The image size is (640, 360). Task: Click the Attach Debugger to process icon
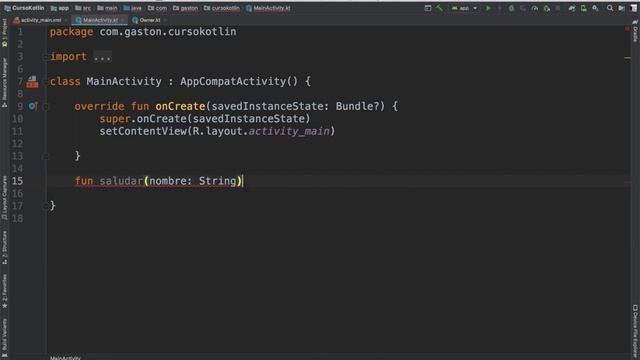click(x=547, y=8)
